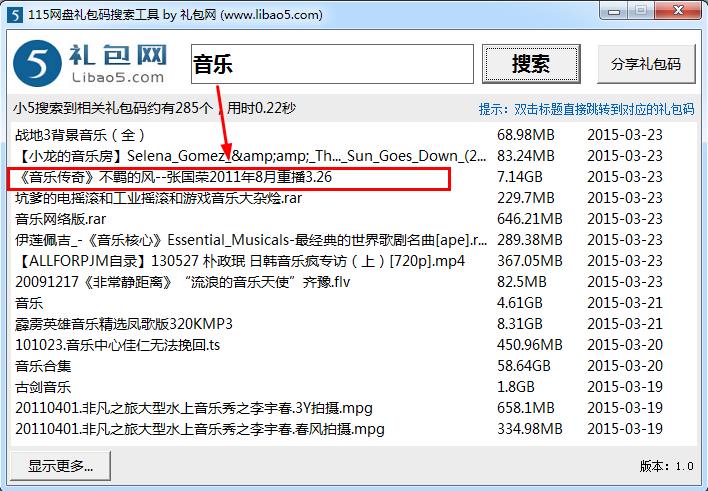Select 《音乐传奇》不羁的风 张国荣 entry
Viewport: 708px width, 491px height.
tap(170, 177)
